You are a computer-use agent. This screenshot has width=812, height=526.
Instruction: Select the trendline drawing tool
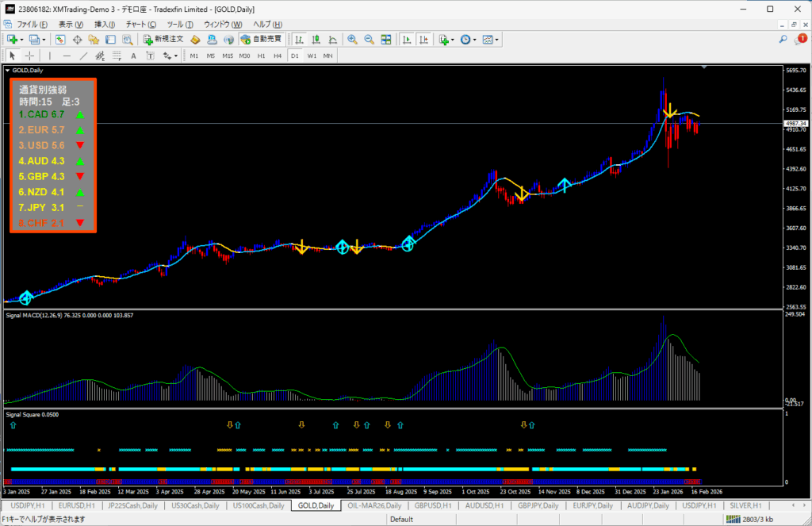tap(84, 56)
